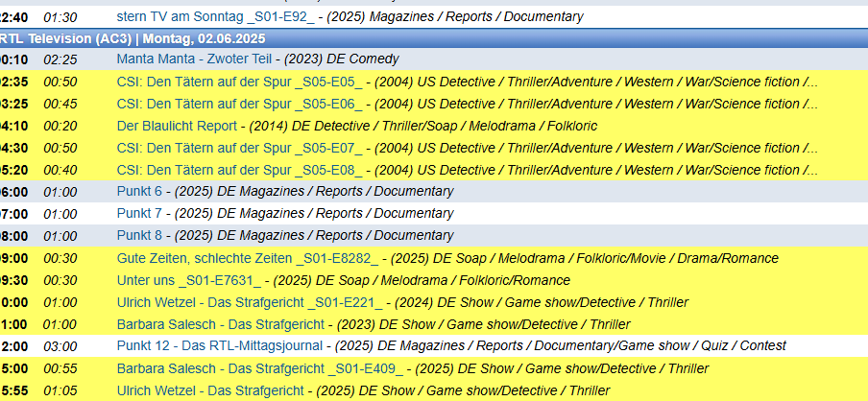Select duration 03:00 of Punkt 12

tap(60, 346)
